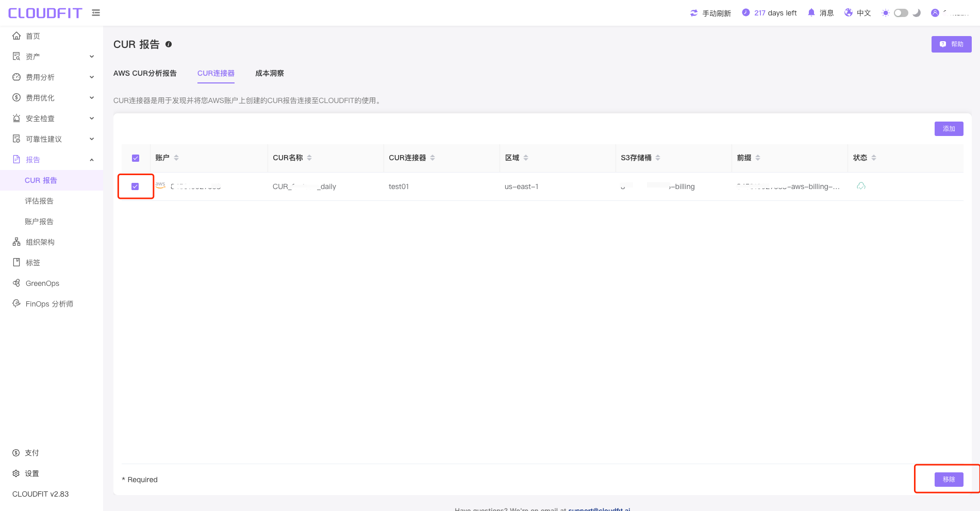Click the FinOps 分析师 icon

(x=16, y=303)
